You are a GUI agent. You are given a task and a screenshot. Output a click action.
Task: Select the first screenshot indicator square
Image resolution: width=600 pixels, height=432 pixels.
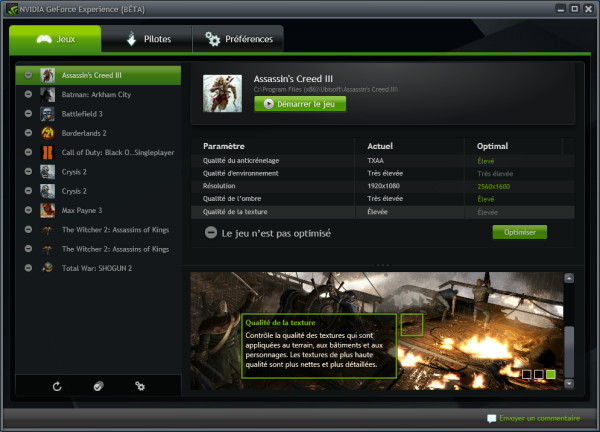click(x=527, y=374)
